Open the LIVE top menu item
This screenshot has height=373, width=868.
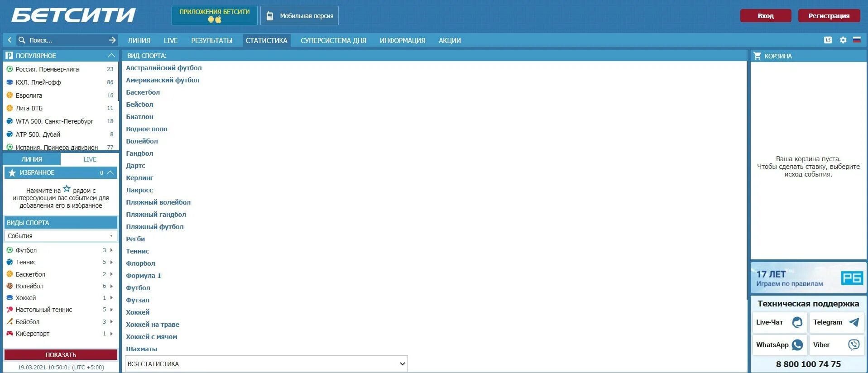coord(171,40)
